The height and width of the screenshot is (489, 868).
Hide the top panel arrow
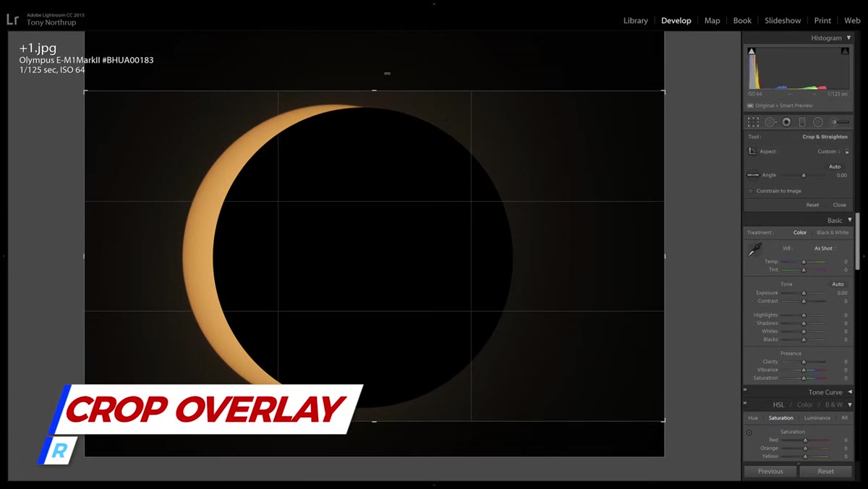(x=434, y=3)
